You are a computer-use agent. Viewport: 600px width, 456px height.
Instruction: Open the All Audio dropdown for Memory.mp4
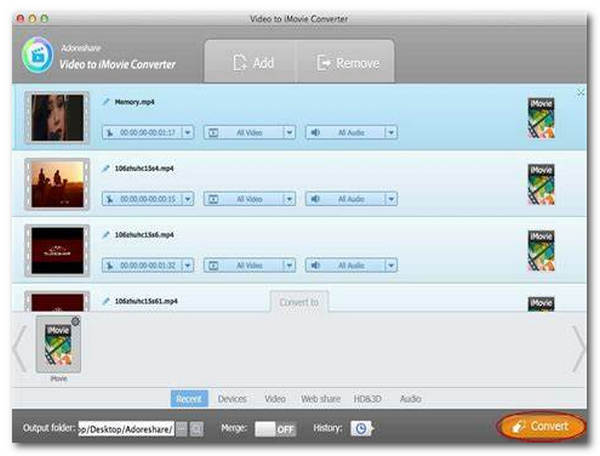[x=391, y=132]
